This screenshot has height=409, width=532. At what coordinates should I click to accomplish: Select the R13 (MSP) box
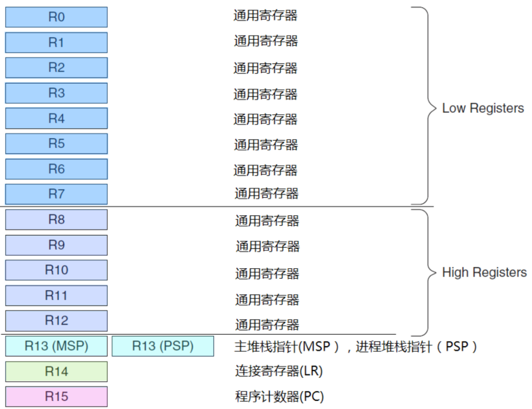click(x=56, y=346)
